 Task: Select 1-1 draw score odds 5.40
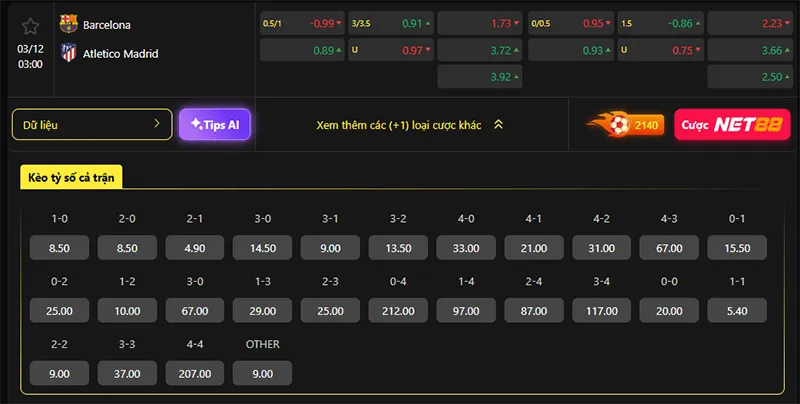(737, 311)
